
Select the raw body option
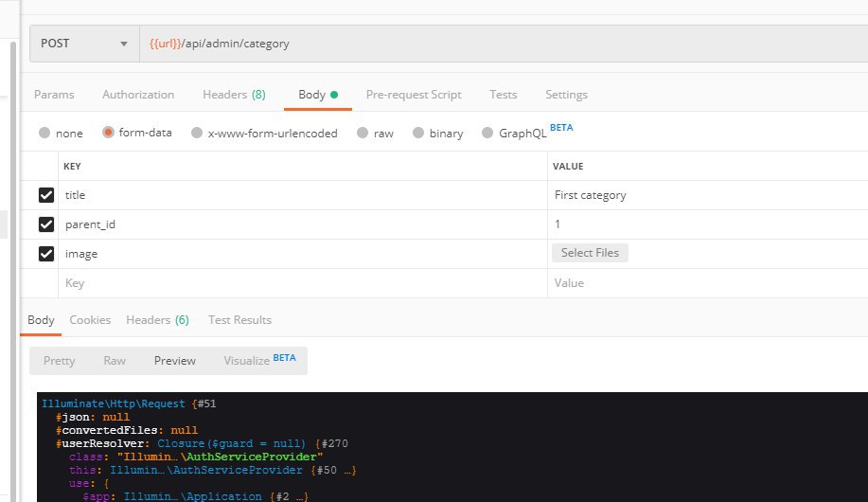(x=363, y=133)
